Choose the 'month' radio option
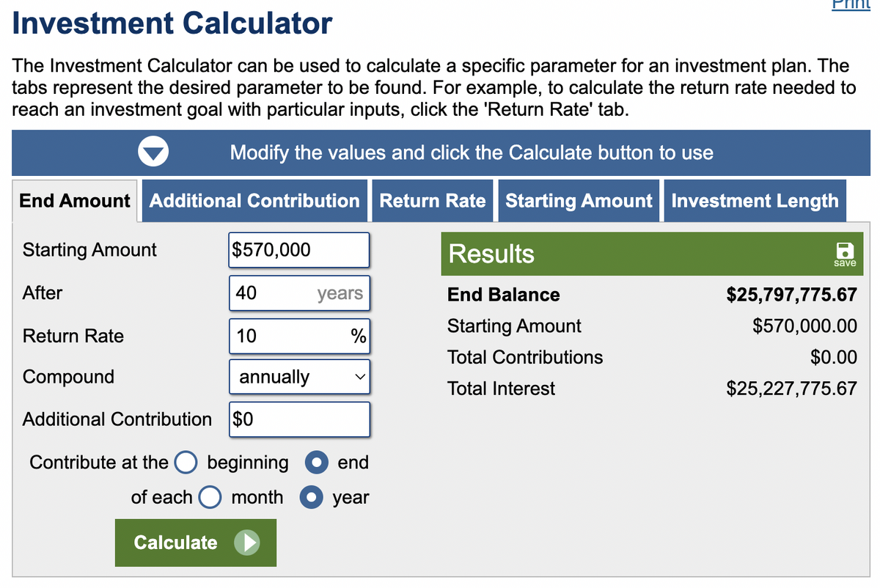This screenshot has height=588, width=880. [210, 497]
